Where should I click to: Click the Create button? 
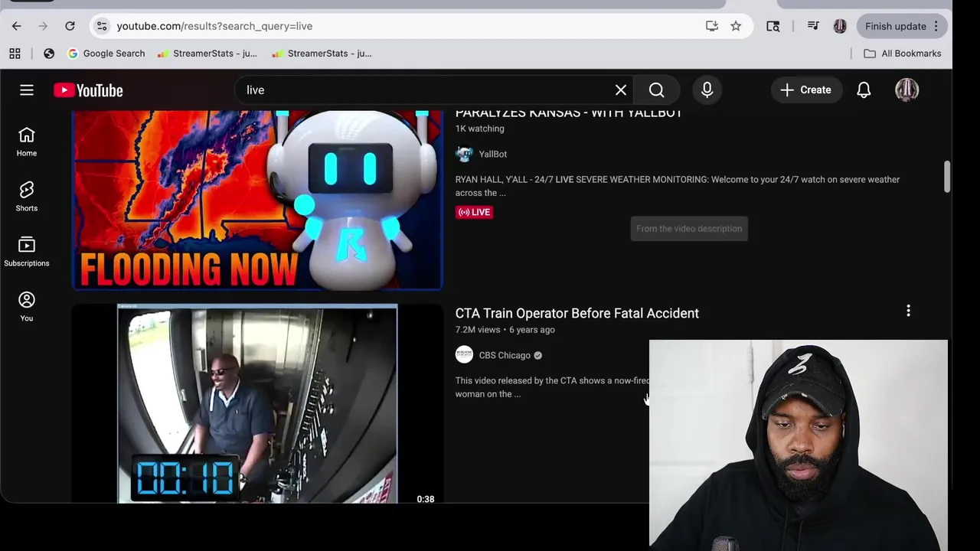coord(805,90)
